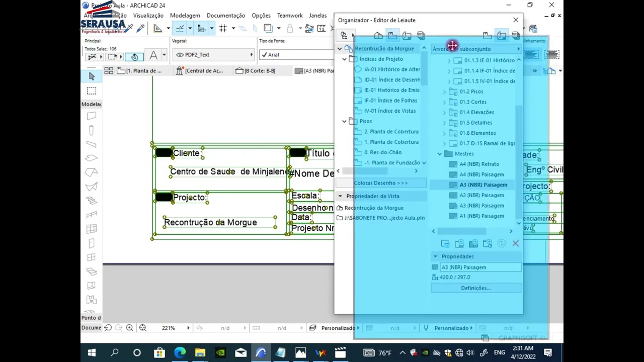
Task: Toggle the PDF2_Text layer eye visibility
Action: tap(180, 55)
